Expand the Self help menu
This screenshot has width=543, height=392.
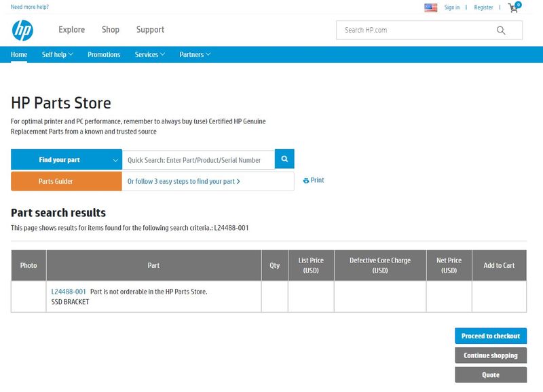(x=58, y=55)
